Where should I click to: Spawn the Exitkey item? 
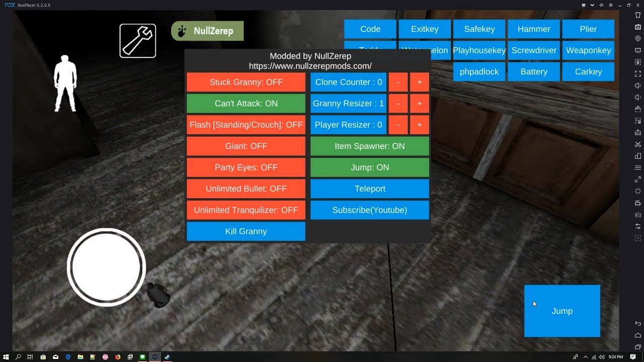(x=425, y=29)
